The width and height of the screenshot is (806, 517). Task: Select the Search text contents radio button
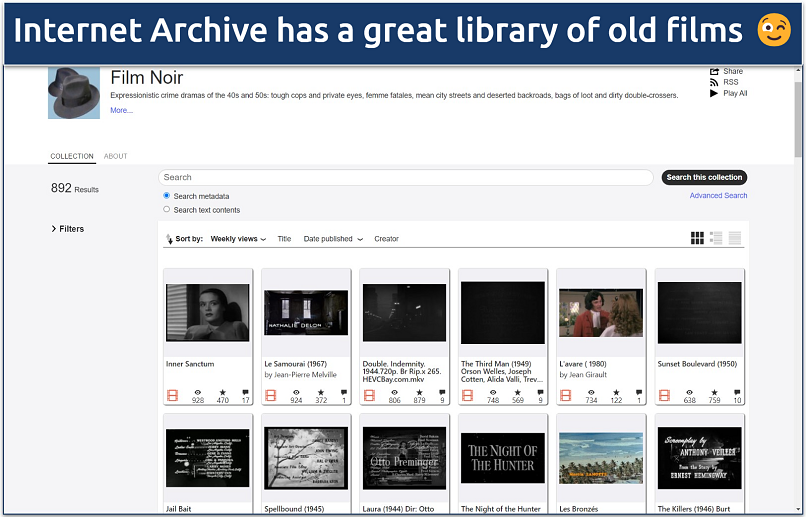[x=167, y=210]
